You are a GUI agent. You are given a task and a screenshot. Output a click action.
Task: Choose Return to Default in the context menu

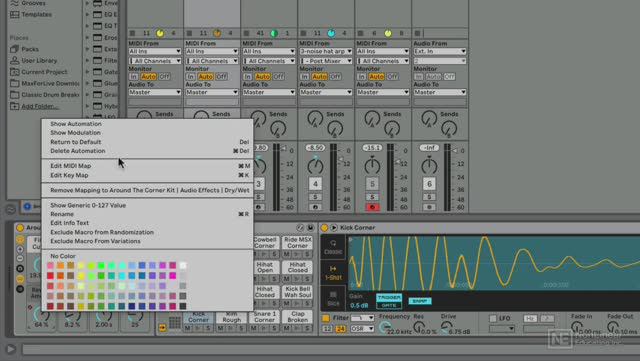[148, 142]
